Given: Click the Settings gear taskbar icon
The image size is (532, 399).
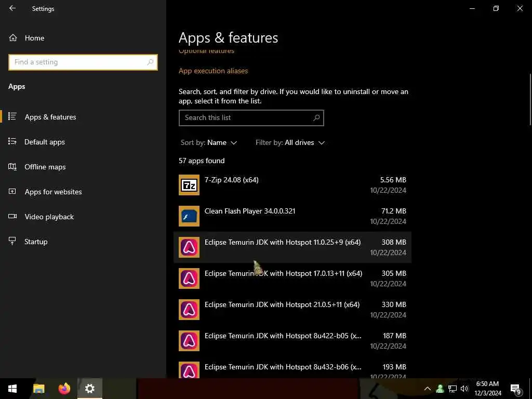Looking at the screenshot, I should click(89, 389).
